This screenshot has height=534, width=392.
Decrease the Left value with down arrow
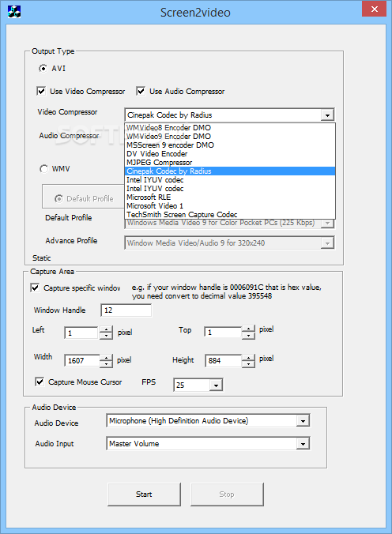(106, 336)
